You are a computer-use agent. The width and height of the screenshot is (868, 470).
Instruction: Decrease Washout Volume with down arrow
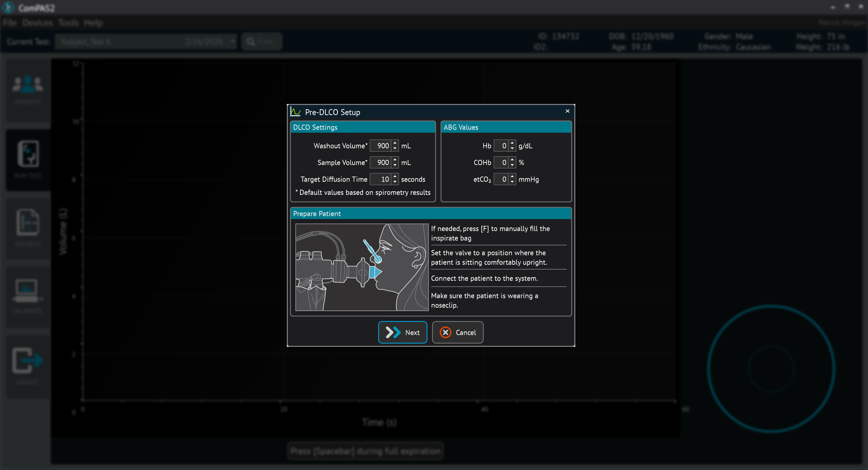[395, 148]
